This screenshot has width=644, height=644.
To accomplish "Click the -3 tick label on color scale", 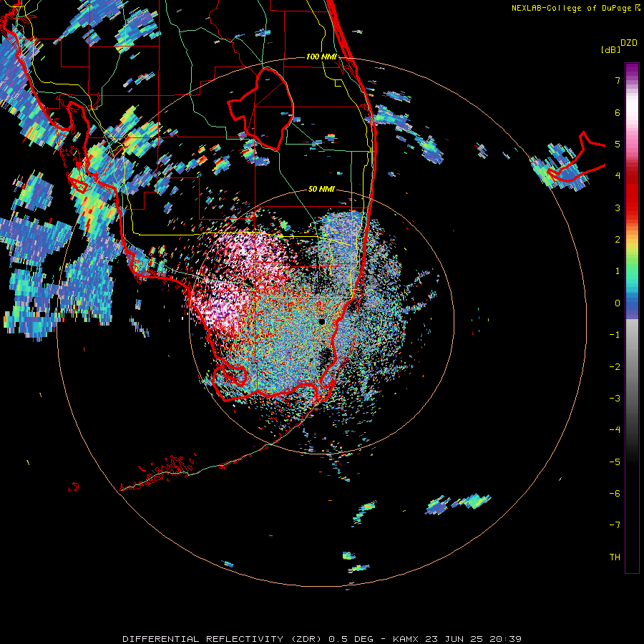I will pyautogui.click(x=615, y=399).
